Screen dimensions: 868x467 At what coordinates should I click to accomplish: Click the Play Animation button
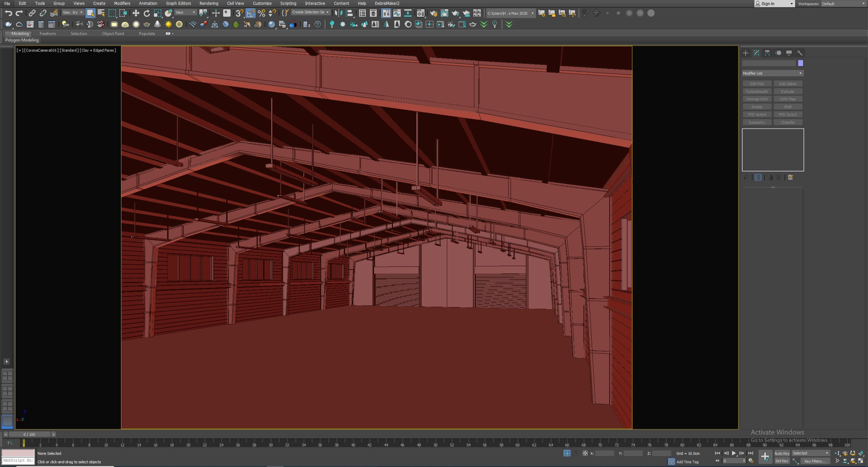[x=734, y=453]
